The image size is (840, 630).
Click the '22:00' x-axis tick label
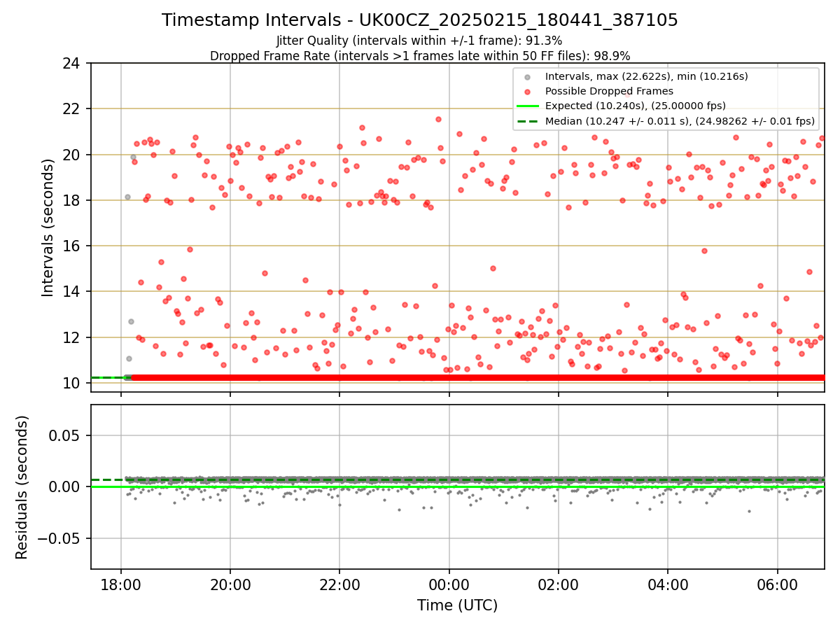339,584
